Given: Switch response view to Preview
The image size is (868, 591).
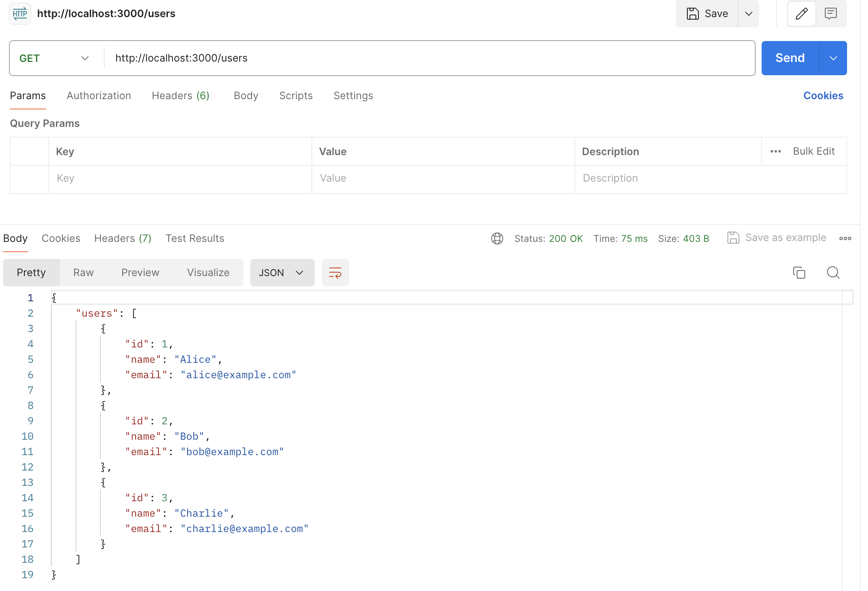Looking at the screenshot, I should pos(140,273).
